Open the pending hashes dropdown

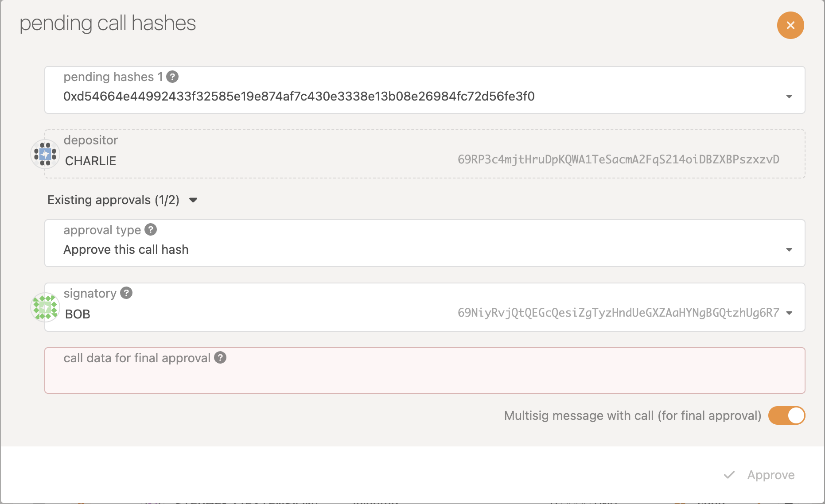tap(789, 96)
